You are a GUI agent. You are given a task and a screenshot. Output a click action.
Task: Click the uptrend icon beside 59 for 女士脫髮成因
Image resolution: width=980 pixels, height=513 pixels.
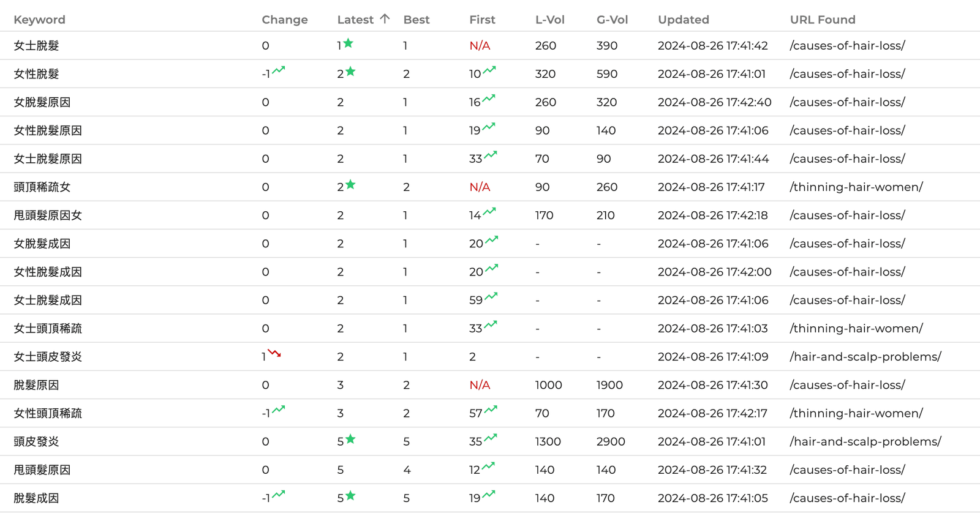click(x=491, y=297)
